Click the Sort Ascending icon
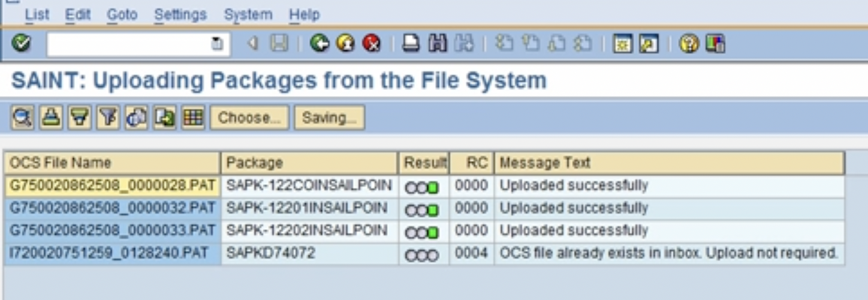Screen dimensions: 868x300 click(51, 118)
